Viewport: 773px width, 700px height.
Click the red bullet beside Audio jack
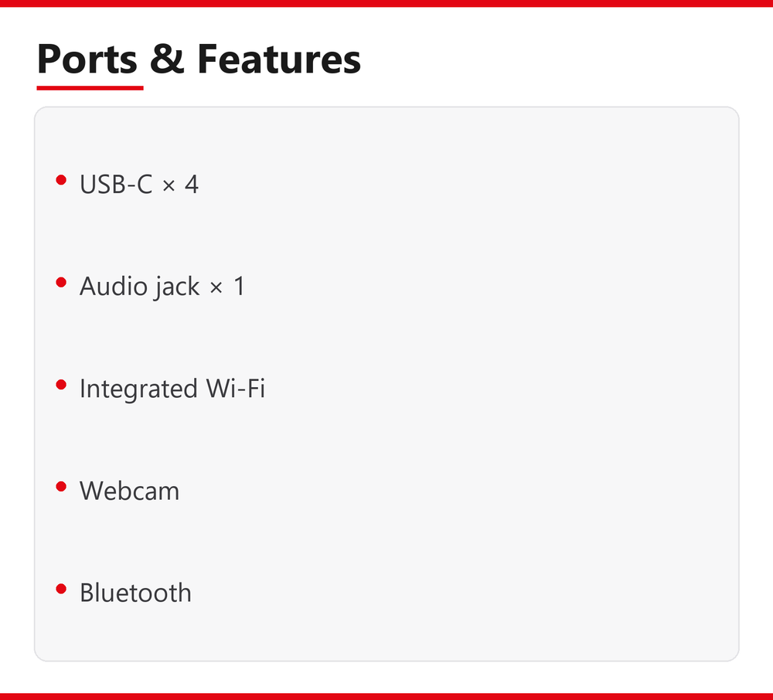tap(61, 282)
